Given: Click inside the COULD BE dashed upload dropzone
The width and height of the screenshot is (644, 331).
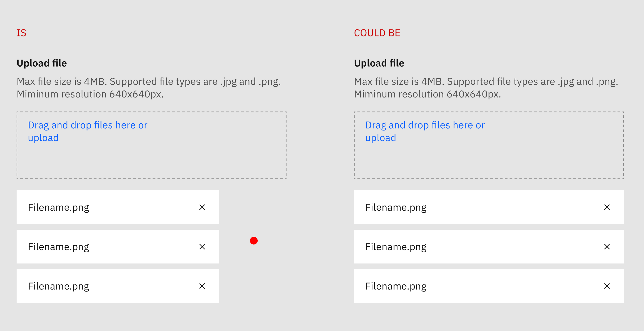Looking at the screenshot, I should pyautogui.click(x=488, y=163).
